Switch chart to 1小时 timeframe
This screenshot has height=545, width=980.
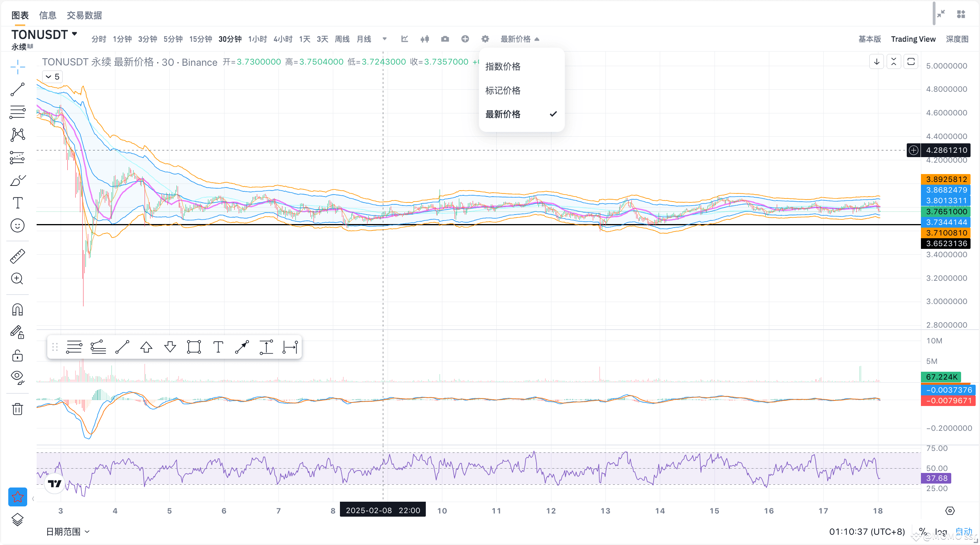[x=258, y=39]
